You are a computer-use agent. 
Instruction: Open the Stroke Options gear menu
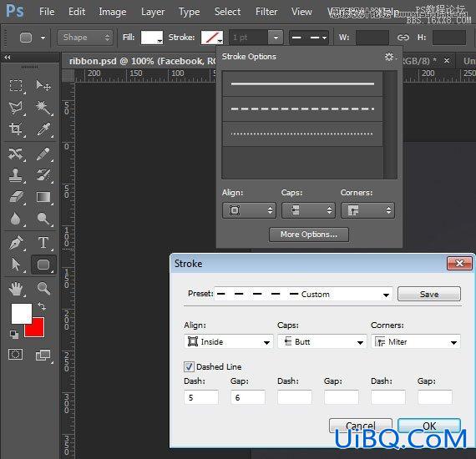click(389, 57)
